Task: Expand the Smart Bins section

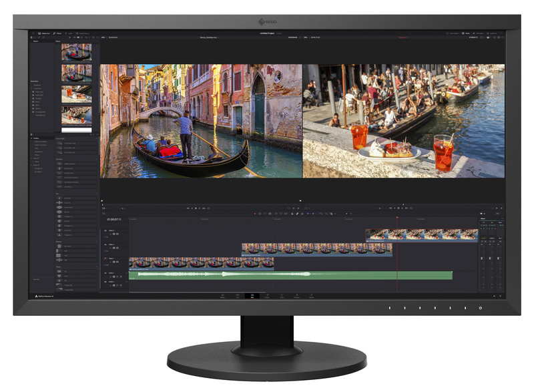Action: [x=33, y=81]
